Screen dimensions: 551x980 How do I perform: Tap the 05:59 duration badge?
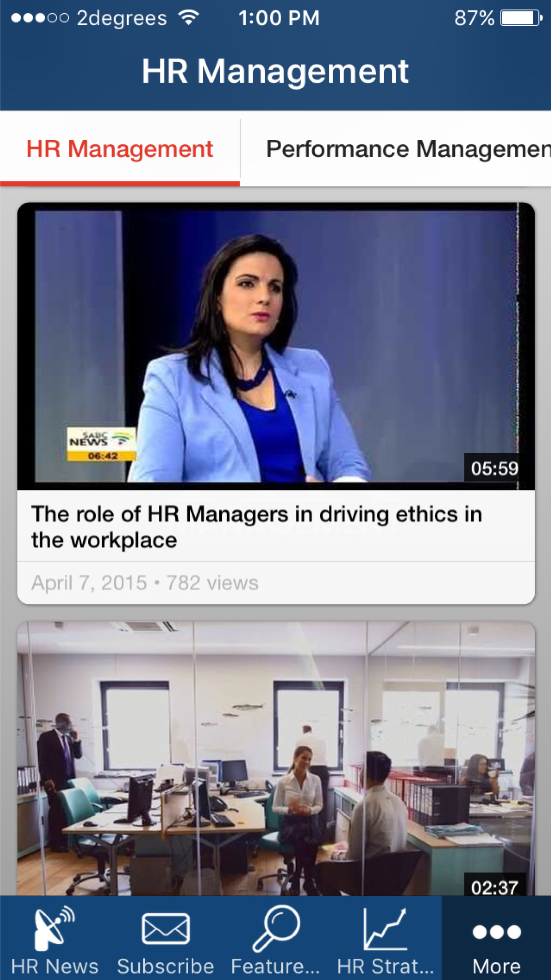pos(494,468)
